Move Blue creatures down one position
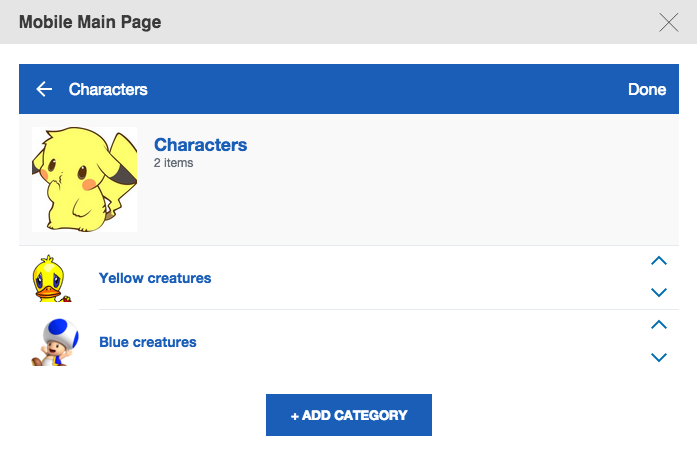This screenshot has width=697, height=455. tap(658, 357)
